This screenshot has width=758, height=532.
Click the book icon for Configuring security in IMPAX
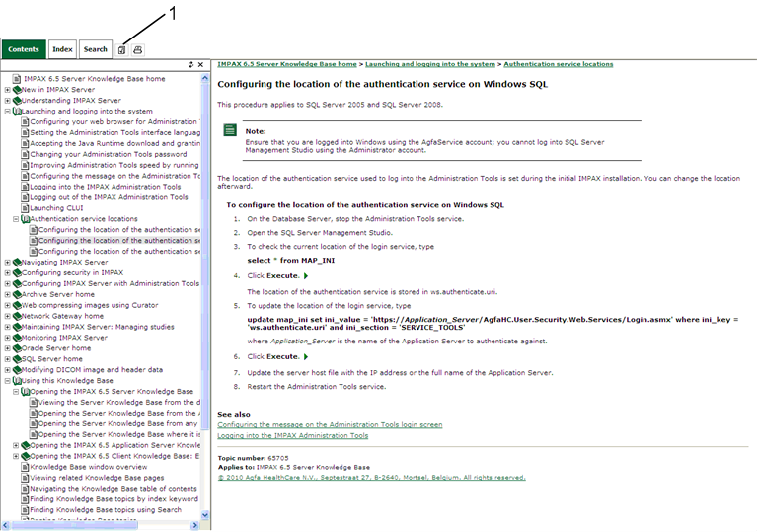[17, 272]
